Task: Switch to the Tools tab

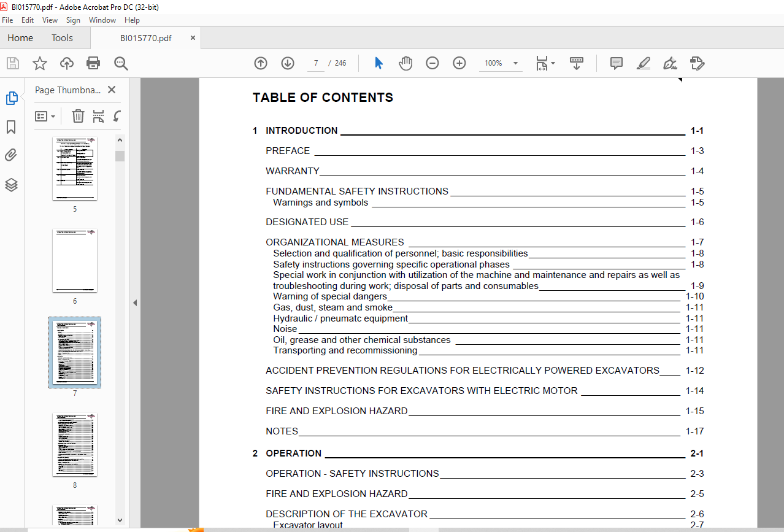Action: (62, 38)
